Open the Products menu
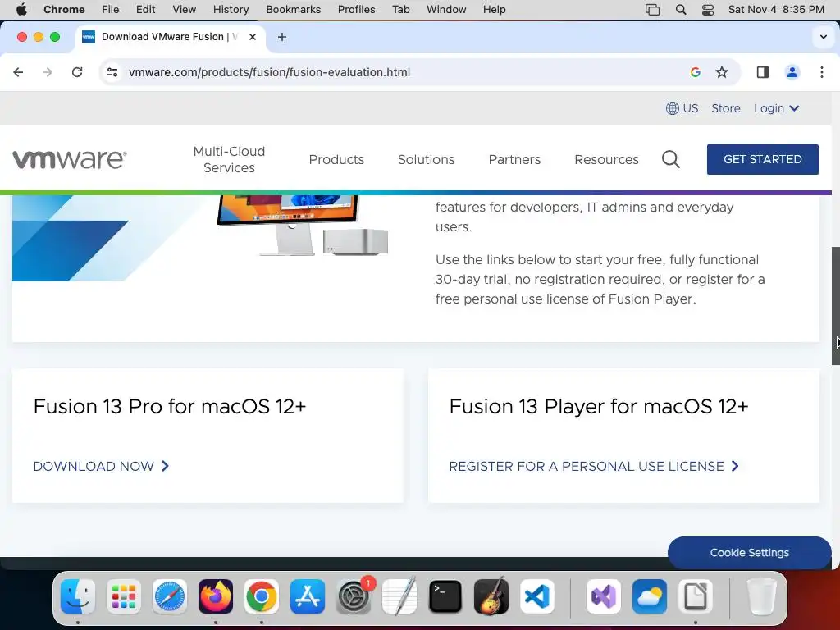The width and height of the screenshot is (840, 630). coord(336,160)
